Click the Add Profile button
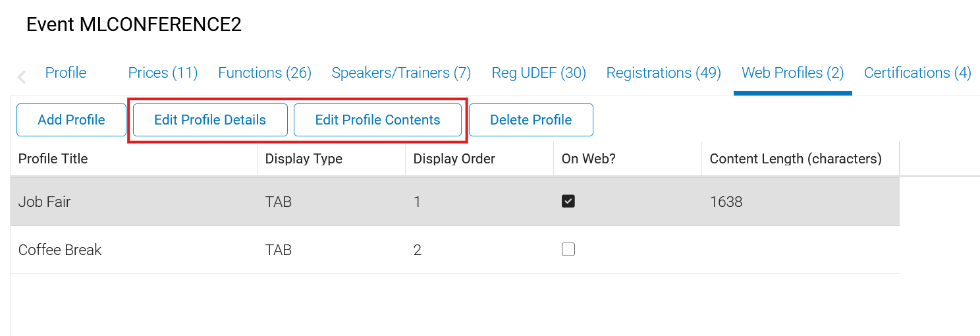 coord(71,120)
